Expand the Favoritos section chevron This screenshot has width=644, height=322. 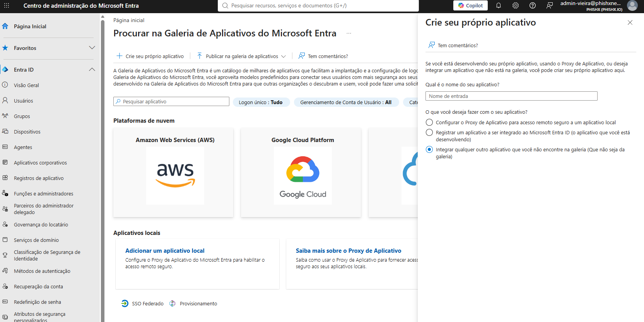coord(92,48)
